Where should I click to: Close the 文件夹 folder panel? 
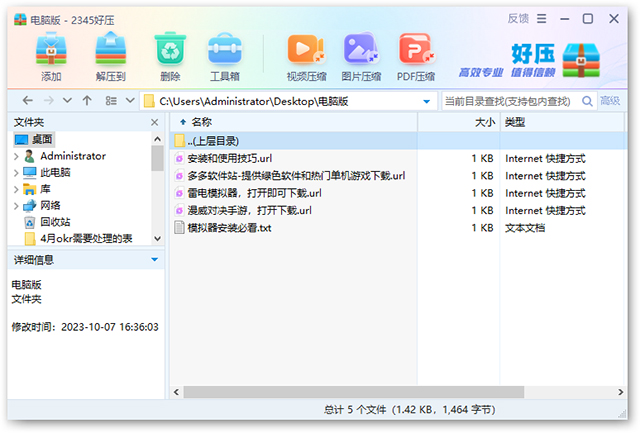coord(155,122)
